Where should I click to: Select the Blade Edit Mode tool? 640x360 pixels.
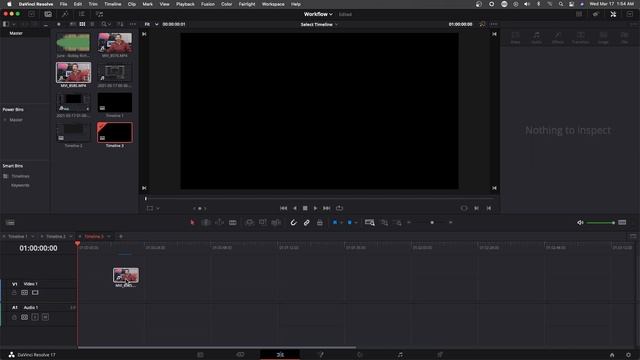[233, 222]
